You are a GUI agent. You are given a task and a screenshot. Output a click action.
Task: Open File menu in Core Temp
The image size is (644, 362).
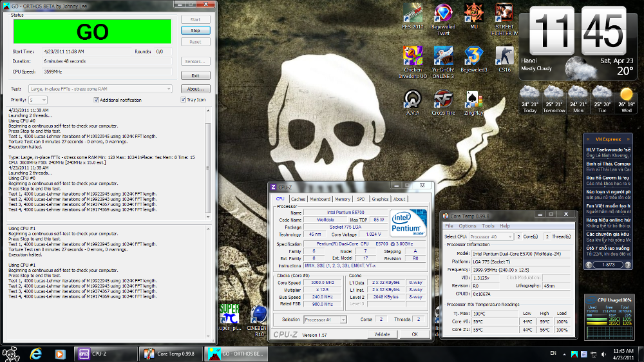click(450, 226)
